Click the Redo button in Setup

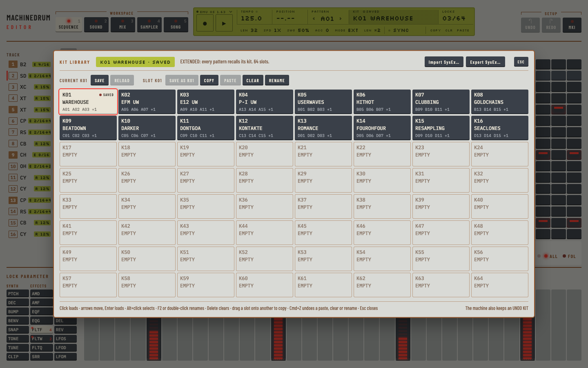551,25
